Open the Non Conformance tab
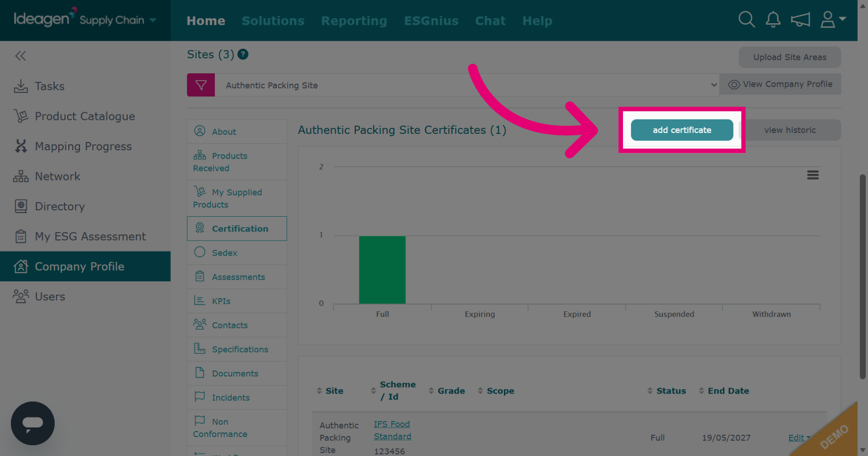 click(237, 427)
